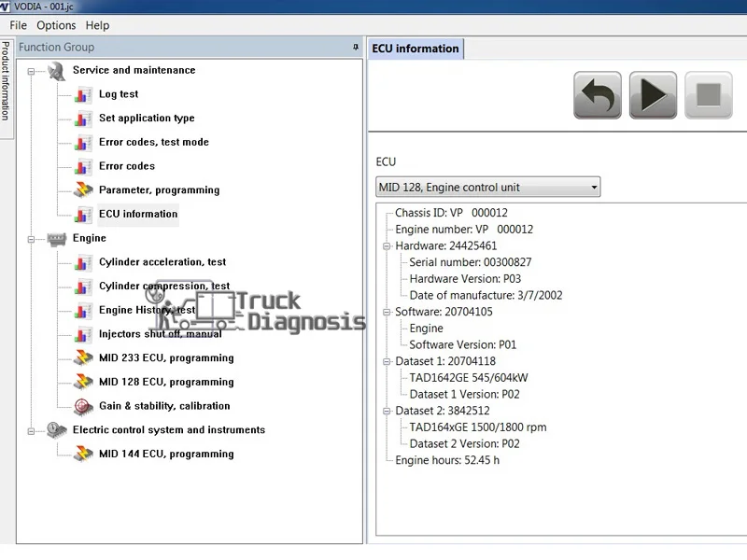The width and height of the screenshot is (747, 560).
Task: Click the Injectors shut off, manual icon
Action: [86, 334]
